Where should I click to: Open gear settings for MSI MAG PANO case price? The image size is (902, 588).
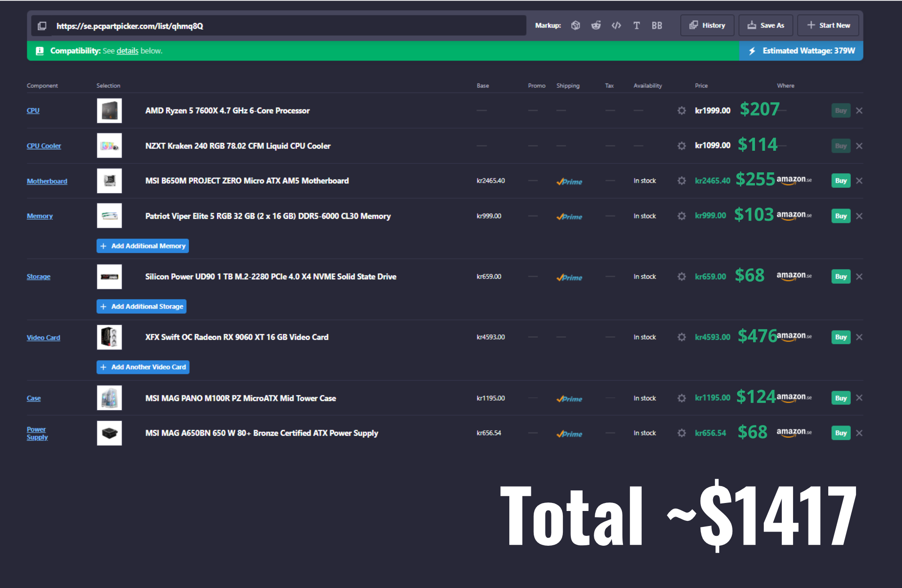tap(682, 398)
